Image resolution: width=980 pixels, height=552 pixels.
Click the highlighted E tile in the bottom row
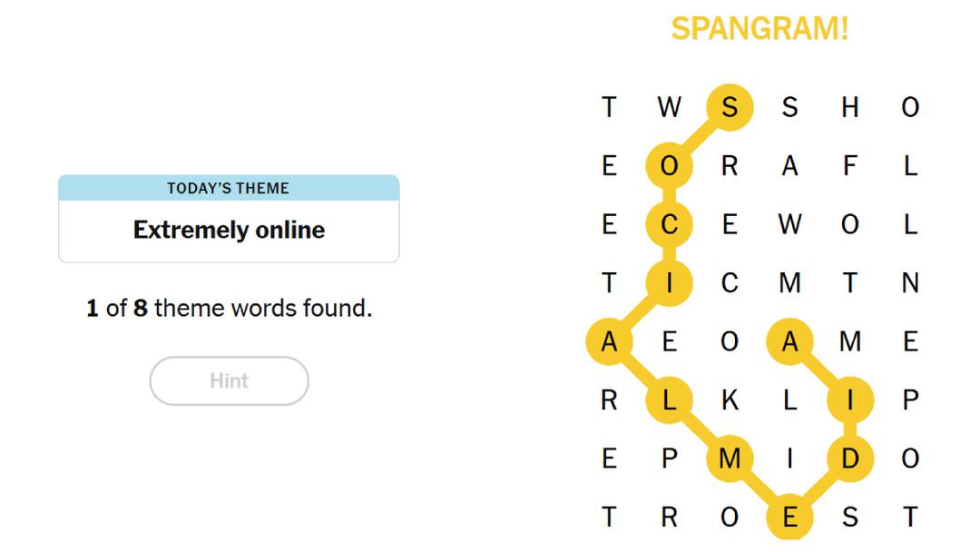point(790,517)
